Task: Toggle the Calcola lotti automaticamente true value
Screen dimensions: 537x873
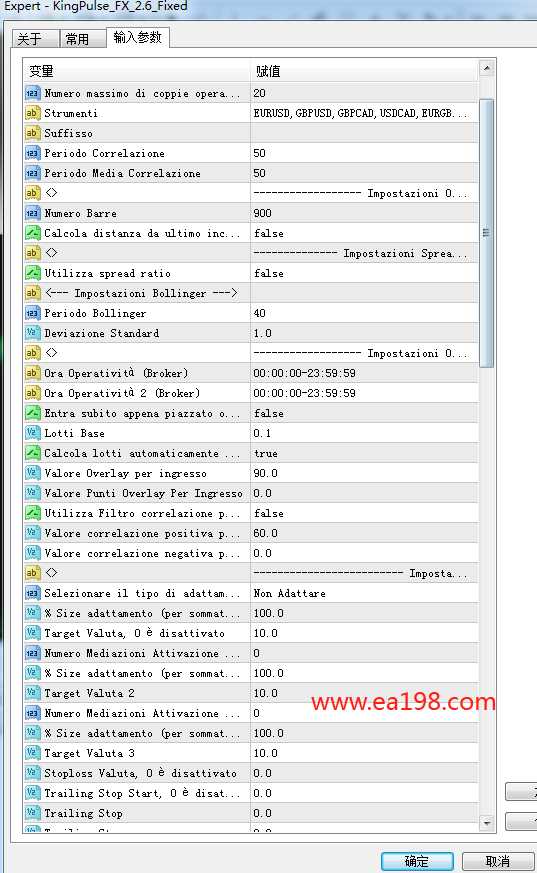Action: pyautogui.click(x=364, y=453)
